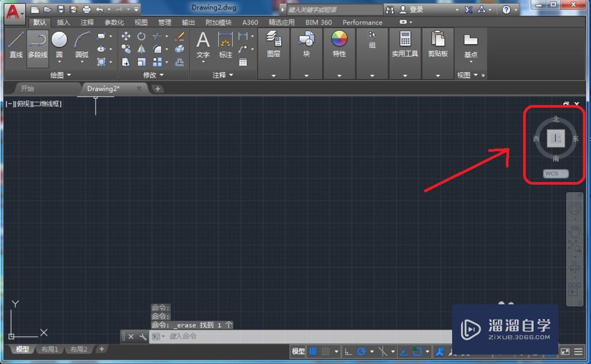Expand the 注释 panel title below the text tool
The height and width of the screenshot is (364, 591).
coord(223,75)
